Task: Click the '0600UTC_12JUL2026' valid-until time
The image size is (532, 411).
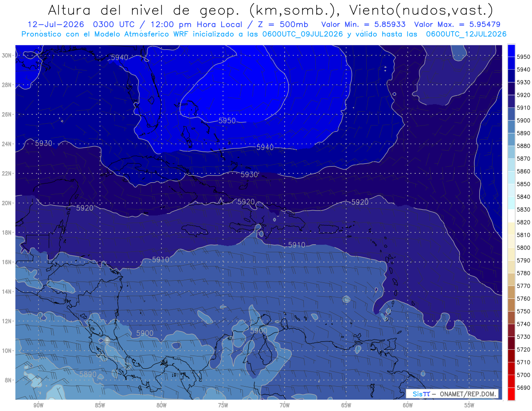Action: (x=466, y=34)
